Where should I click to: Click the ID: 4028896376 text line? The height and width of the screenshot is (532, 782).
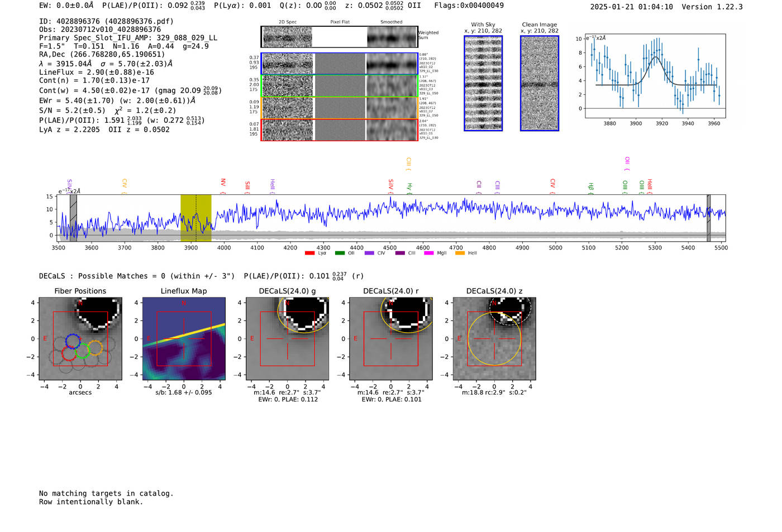[106, 21]
